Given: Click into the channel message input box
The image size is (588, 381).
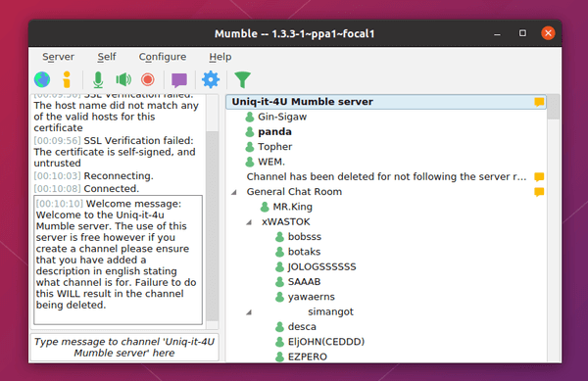Looking at the screenshot, I should [124, 348].
